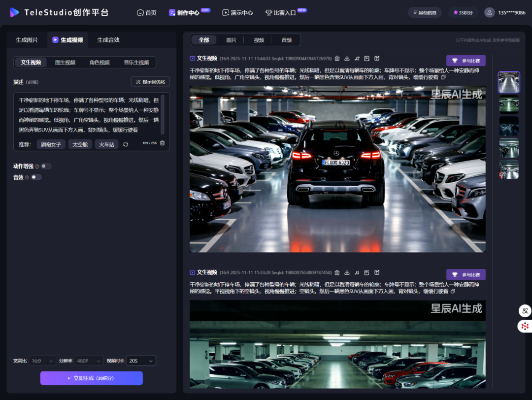Open the user avatar profile icon
The width and height of the screenshot is (532, 400).
[489, 12]
